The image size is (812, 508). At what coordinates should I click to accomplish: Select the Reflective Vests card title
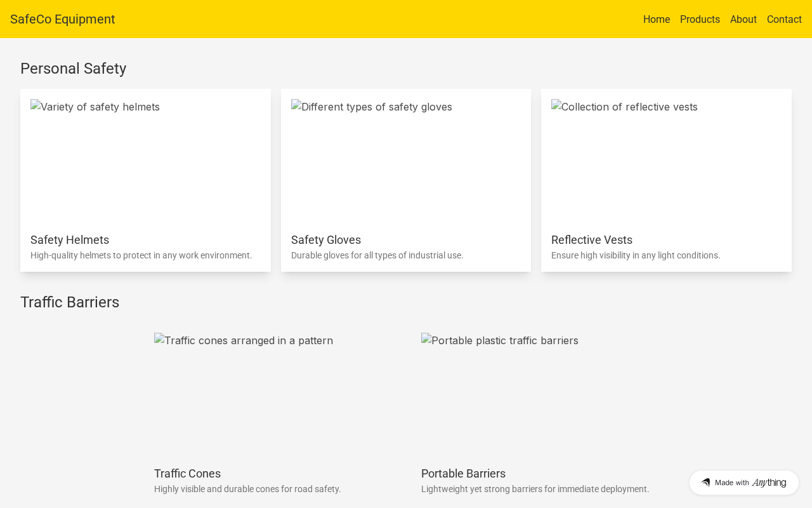592,240
